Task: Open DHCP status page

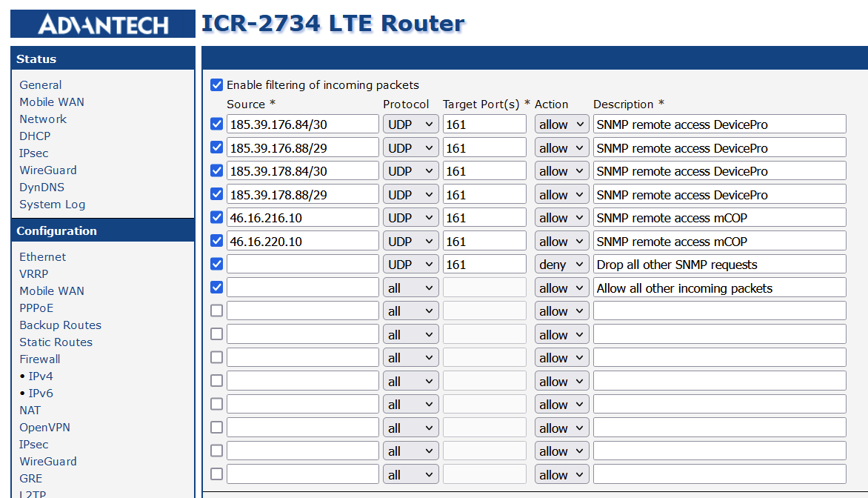Action: [35, 136]
